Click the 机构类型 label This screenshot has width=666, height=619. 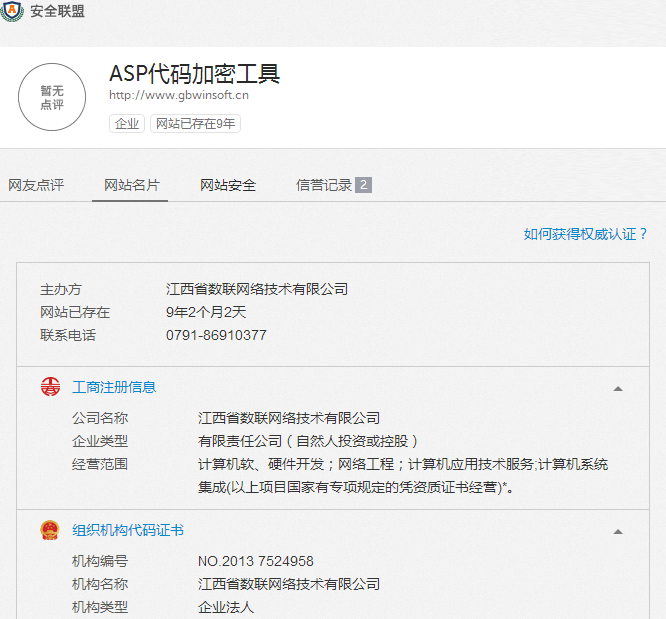[100, 607]
